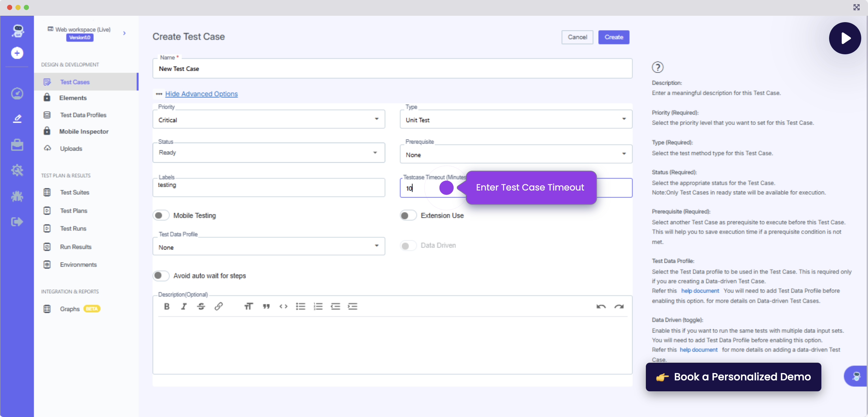Toggle Avoid auto wait for steps
Viewport: 868px width, 417px height.
pyautogui.click(x=161, y=276)
